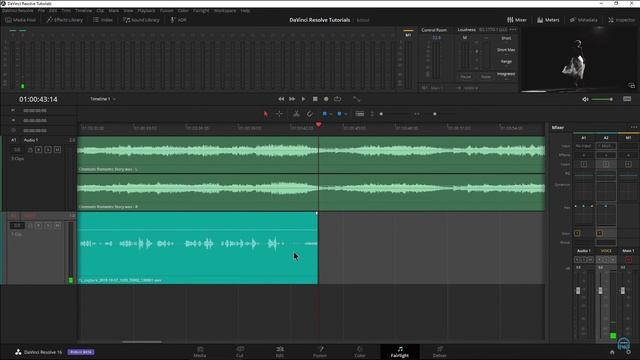Click the viewer pop-out icon
The height and width of the screenshot is (360, 640).
(x=631, y=85)
